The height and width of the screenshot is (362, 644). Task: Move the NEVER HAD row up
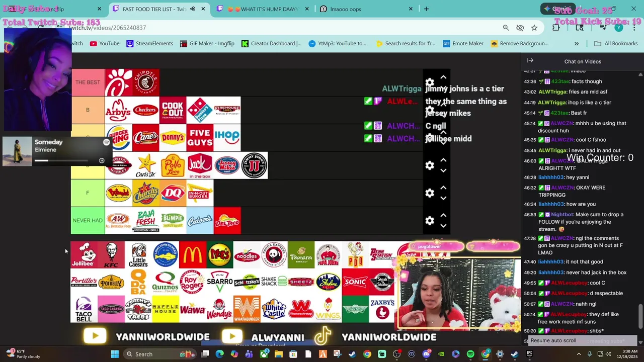pyautogui.click(x=443, y=215)
